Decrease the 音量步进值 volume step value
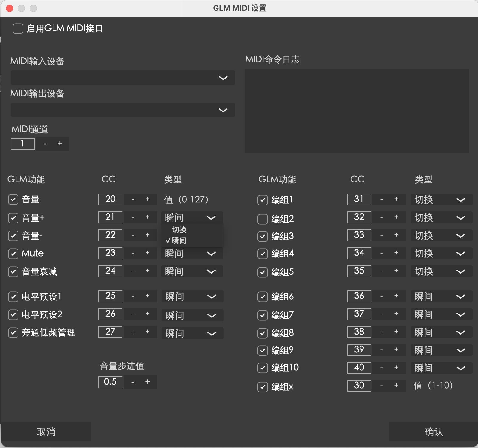This screenshot has width=478, height=448. [x=133, y=382]
